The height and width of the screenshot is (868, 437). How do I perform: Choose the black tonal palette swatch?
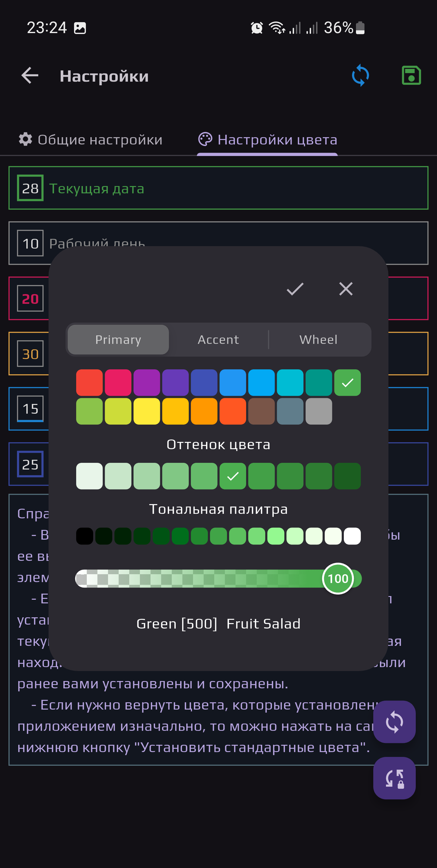coord(84,536)
